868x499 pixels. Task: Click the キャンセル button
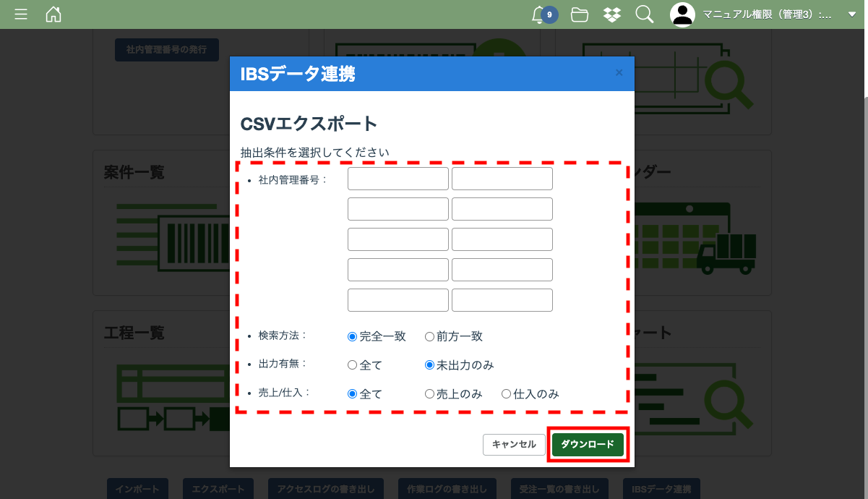click(514, 445)
